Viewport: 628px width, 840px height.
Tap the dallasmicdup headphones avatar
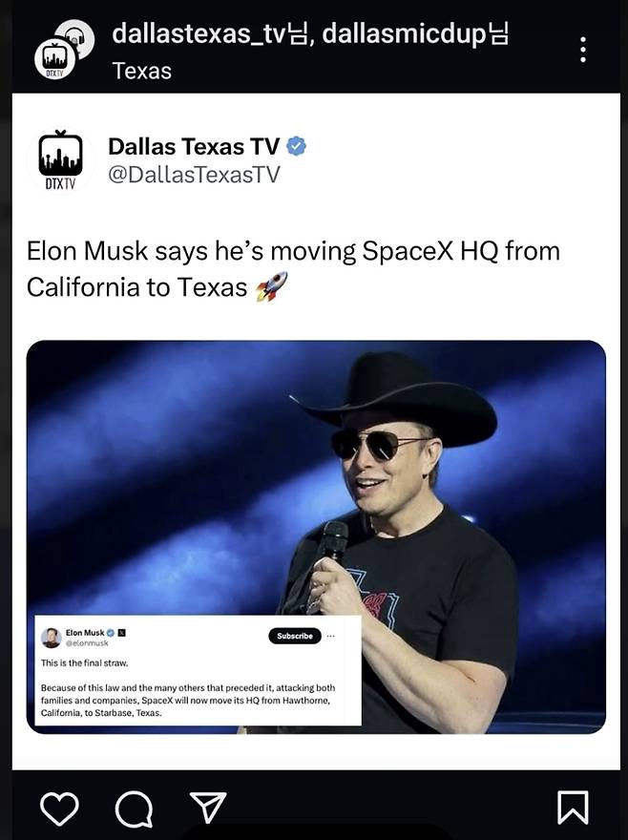tap(78, 34)
